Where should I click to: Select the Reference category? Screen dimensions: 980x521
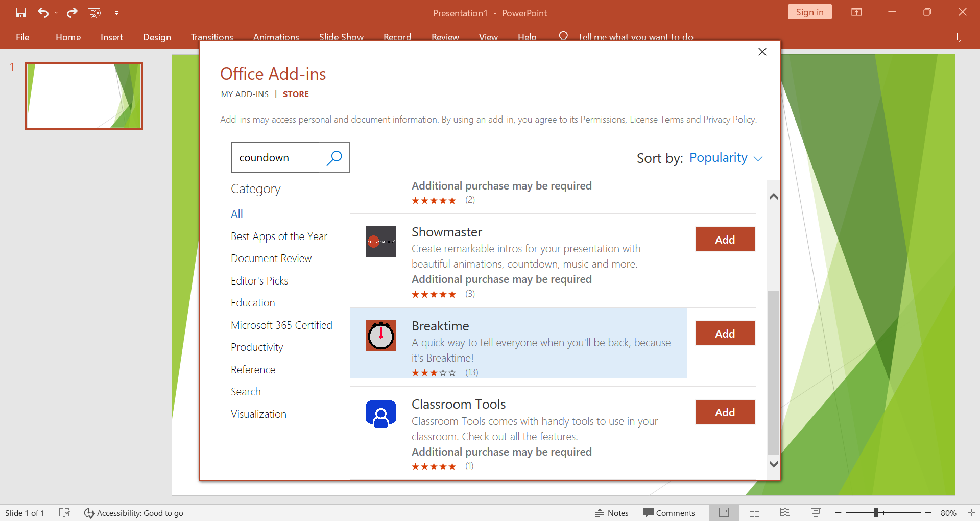tap(253, 370)
